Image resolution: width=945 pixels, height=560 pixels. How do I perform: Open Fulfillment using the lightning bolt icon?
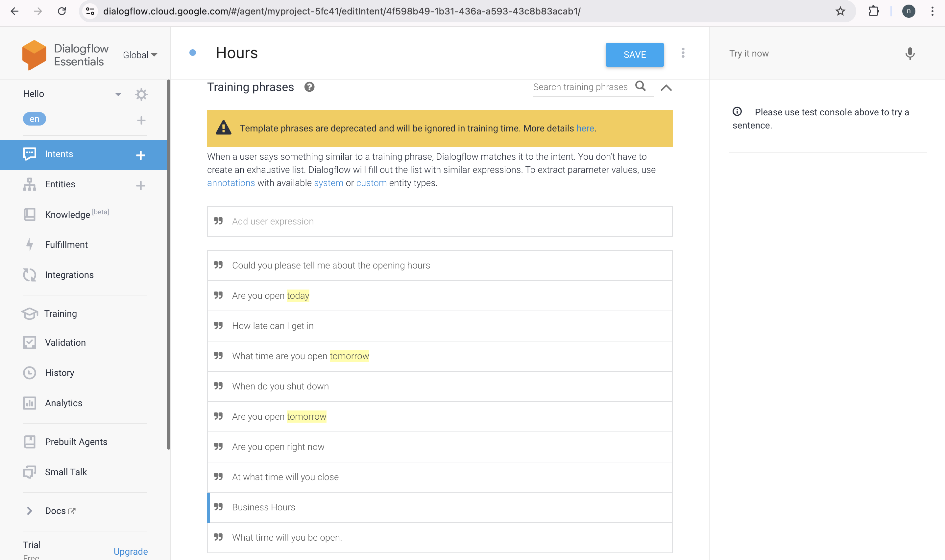[x=30, y=245]
